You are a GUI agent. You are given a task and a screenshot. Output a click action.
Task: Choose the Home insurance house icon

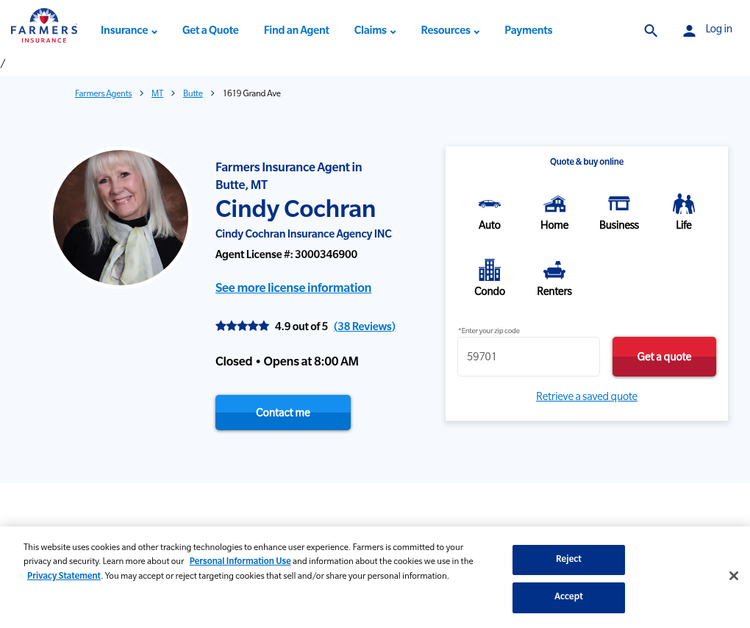(554, 204)
